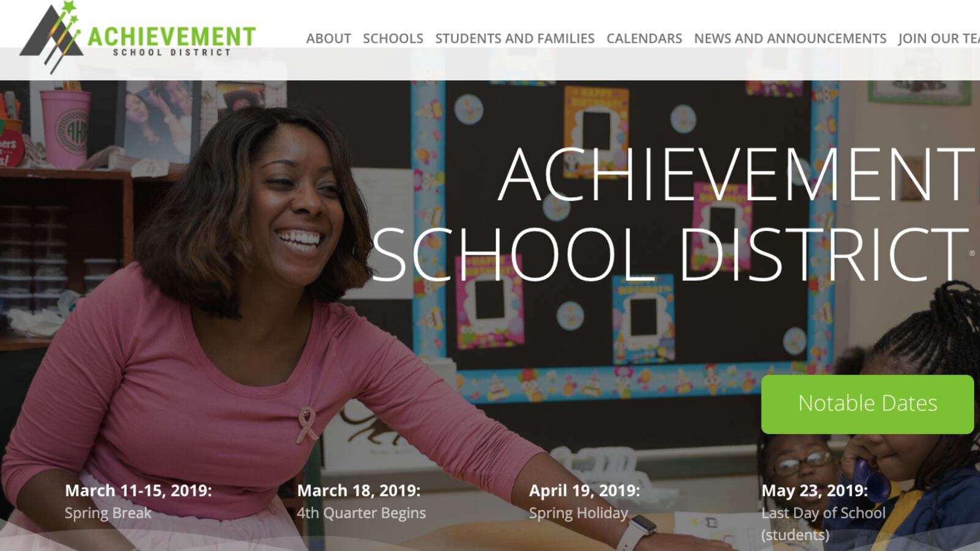This screenshot has width=980, height=551.
Task: Select the Join Our Team menu item
Action: coord(939,39)
